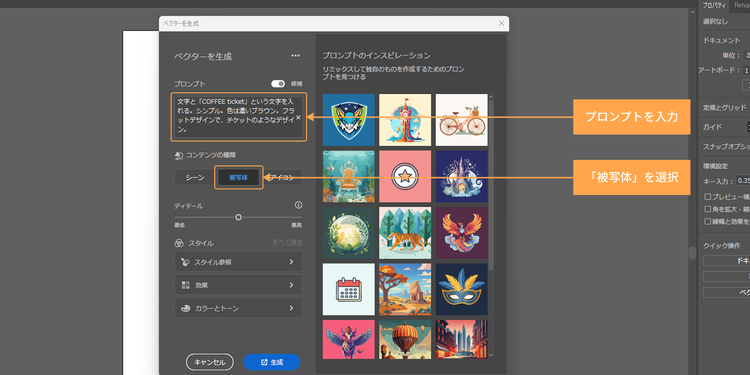Select the colorful tower thumbnail
This screenshot has height=375, width=750.
point(405,120)
